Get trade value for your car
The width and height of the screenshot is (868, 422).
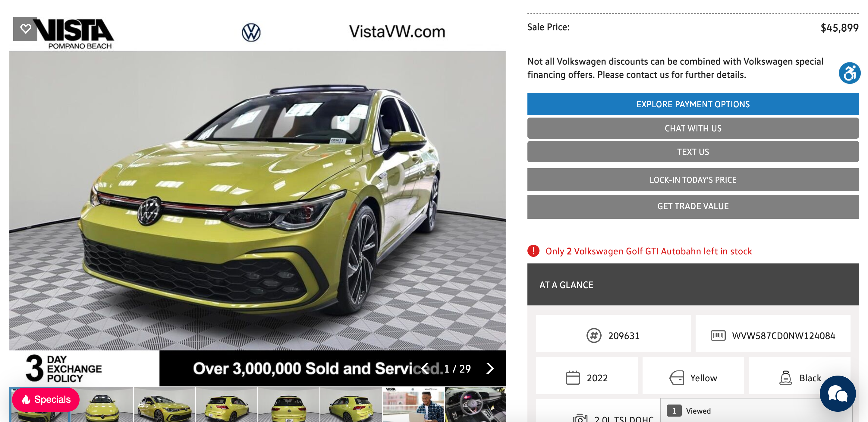click(x=693, y=206)
